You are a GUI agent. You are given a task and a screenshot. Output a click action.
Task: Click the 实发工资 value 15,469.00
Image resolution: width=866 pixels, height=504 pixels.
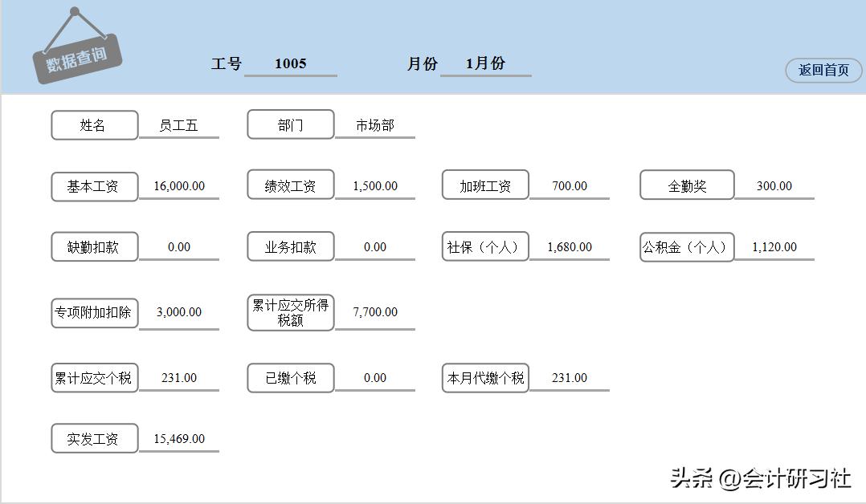click(179, 438)
